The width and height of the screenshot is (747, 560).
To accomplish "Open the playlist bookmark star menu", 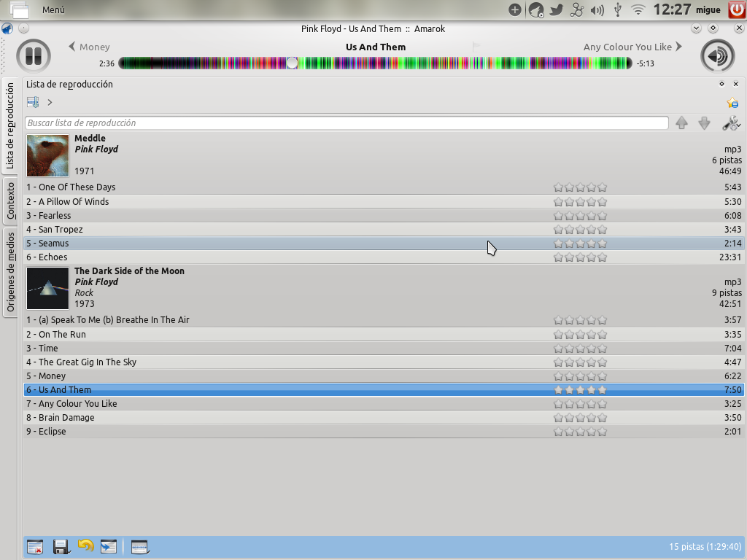I will (x=732, y=102).
